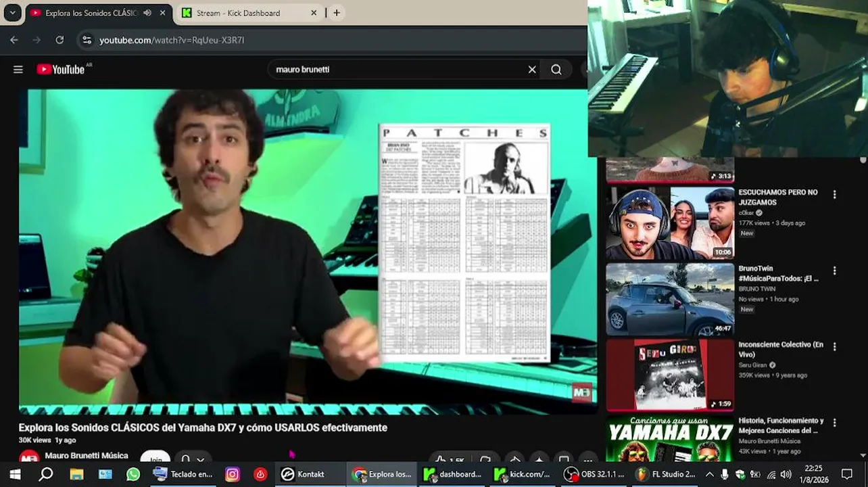
Task: Open the Windows Start menu
Action: click(15, 474)
